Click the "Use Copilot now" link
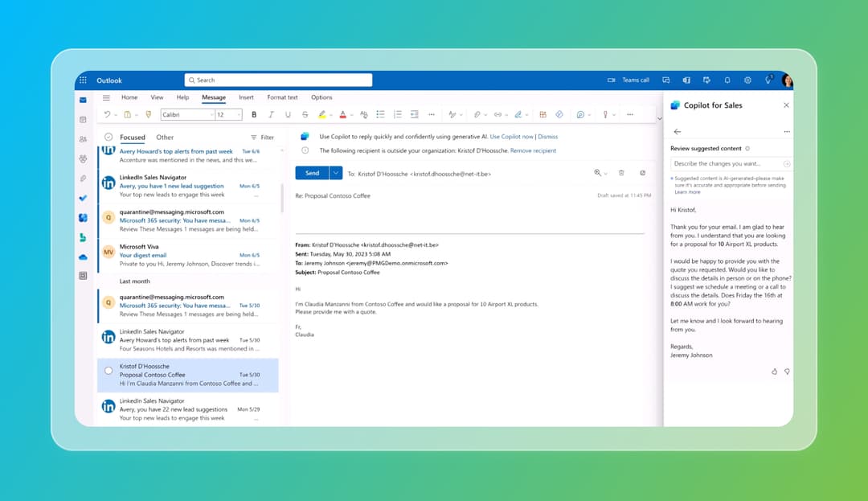 point(511,137)
